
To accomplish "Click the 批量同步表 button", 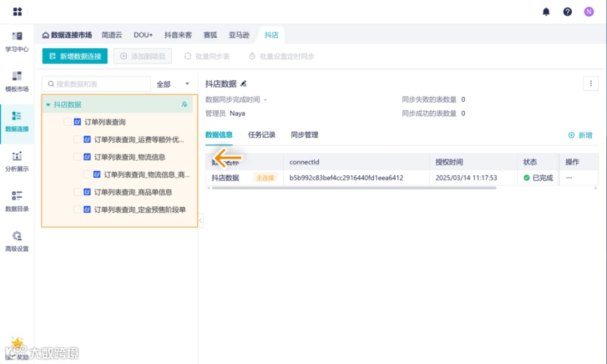I will pyautogui.click(x=207, y=56).
